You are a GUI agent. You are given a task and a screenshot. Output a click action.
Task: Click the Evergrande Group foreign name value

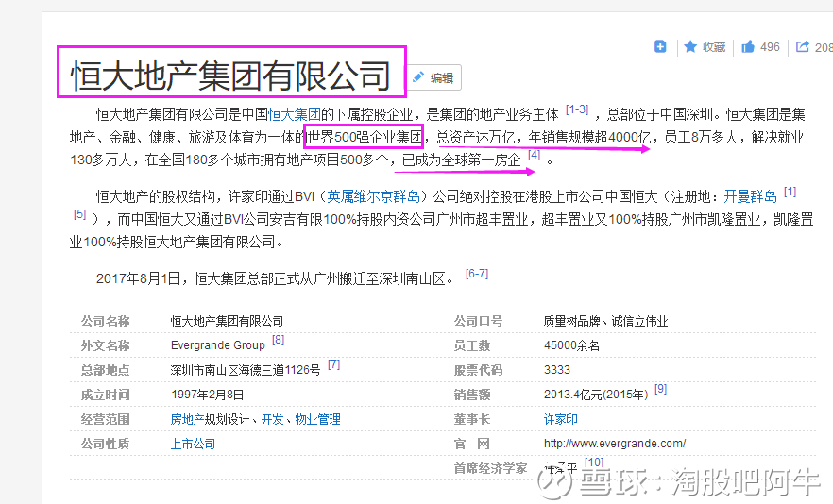[x=218, y=345]
